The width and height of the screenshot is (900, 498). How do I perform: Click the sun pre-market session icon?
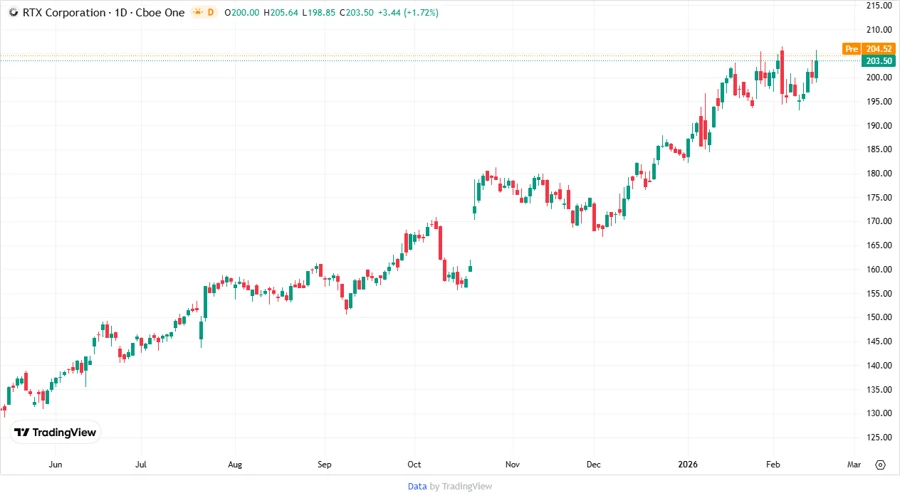click(198, 12)
